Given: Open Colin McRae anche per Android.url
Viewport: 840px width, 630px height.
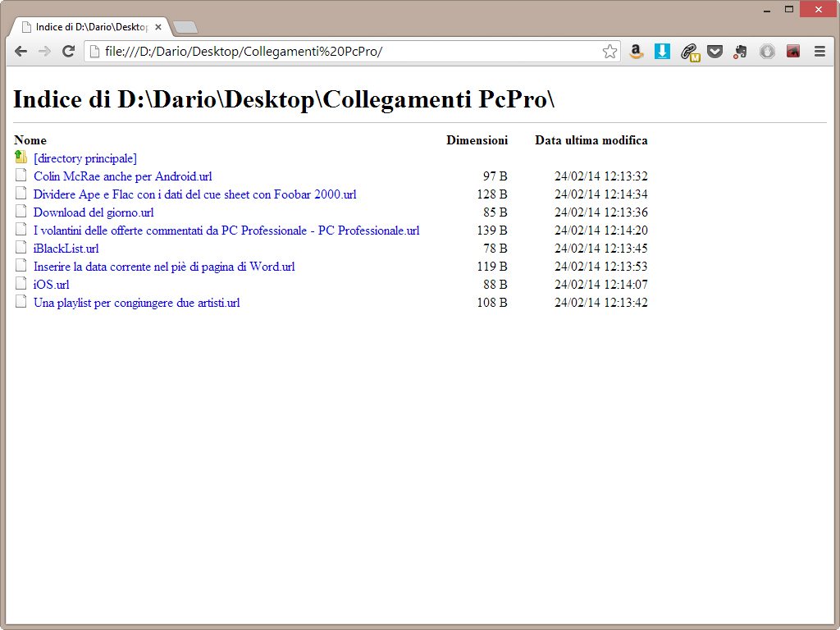Looking at the screenshot, I should point(123,176).
